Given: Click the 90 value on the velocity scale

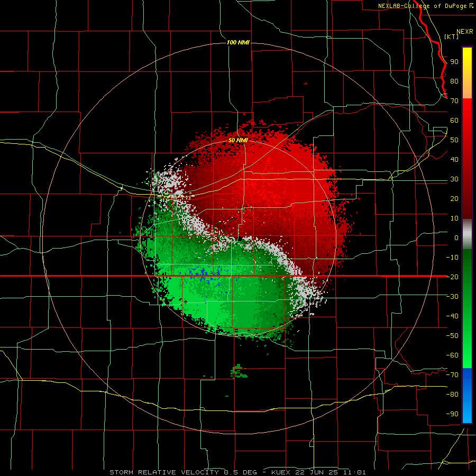Looking at the screenshot, I should tap(454, 62).
